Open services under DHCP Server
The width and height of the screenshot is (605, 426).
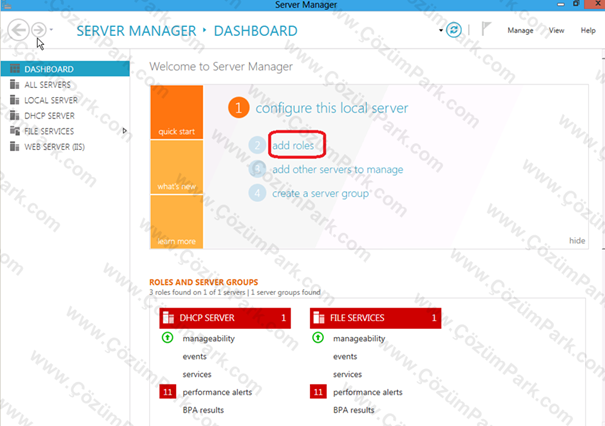pyautogui.click(x=197, y=374)
